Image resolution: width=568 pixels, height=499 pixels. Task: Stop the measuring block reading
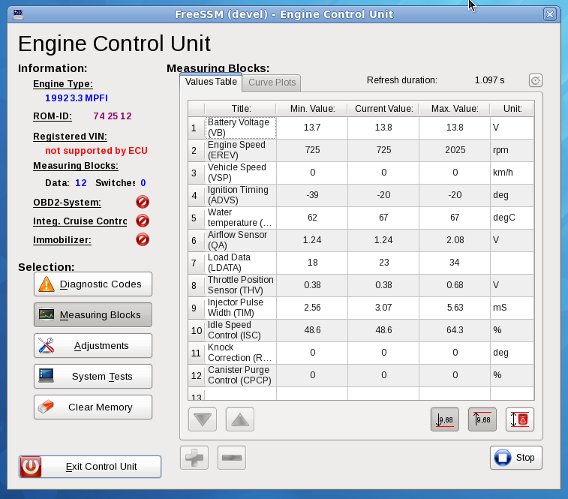(x=516, y=458)
